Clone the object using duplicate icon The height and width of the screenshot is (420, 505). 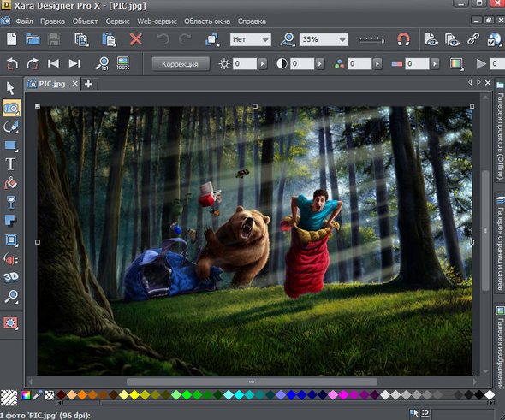212,39
